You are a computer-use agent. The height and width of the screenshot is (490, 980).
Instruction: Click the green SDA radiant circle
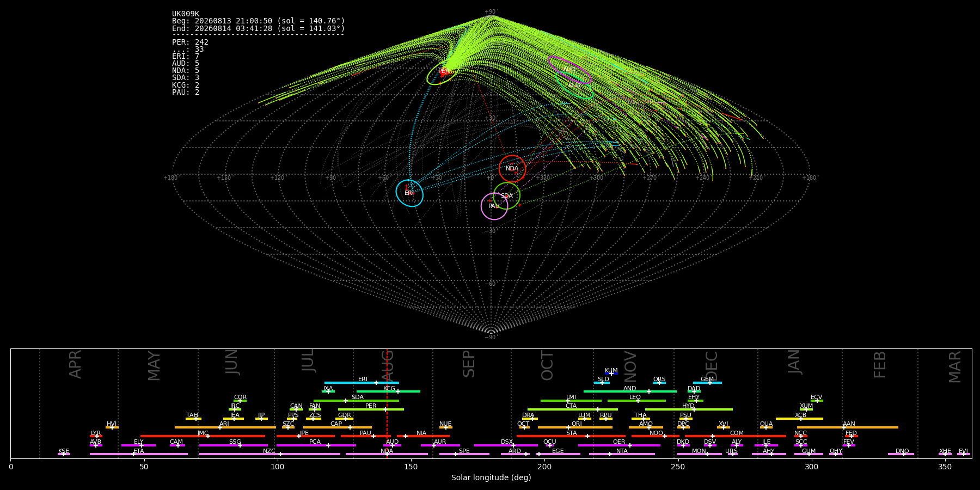click(x=506, y=196)
